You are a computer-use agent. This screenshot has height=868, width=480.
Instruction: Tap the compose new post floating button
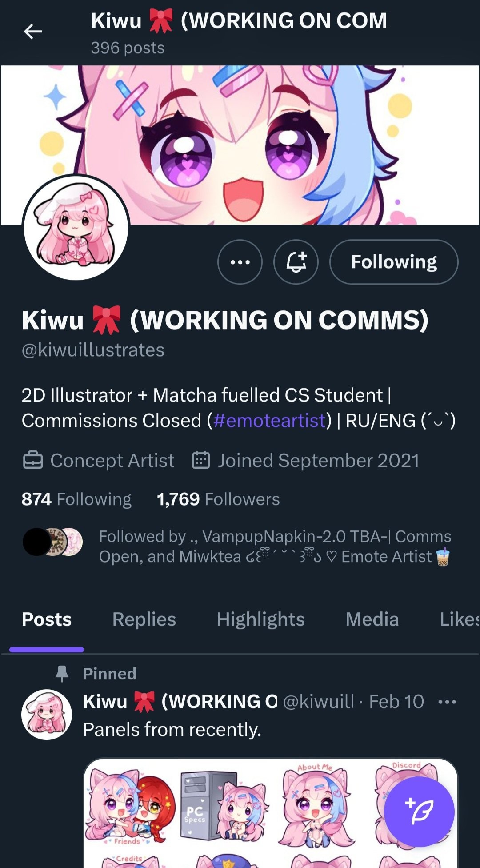419,812
